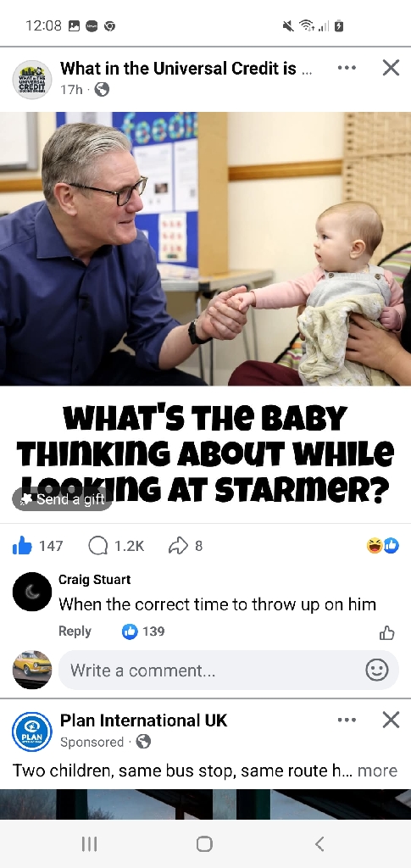Tap Send a gift button
411x868 pixels.
(62, 499)
